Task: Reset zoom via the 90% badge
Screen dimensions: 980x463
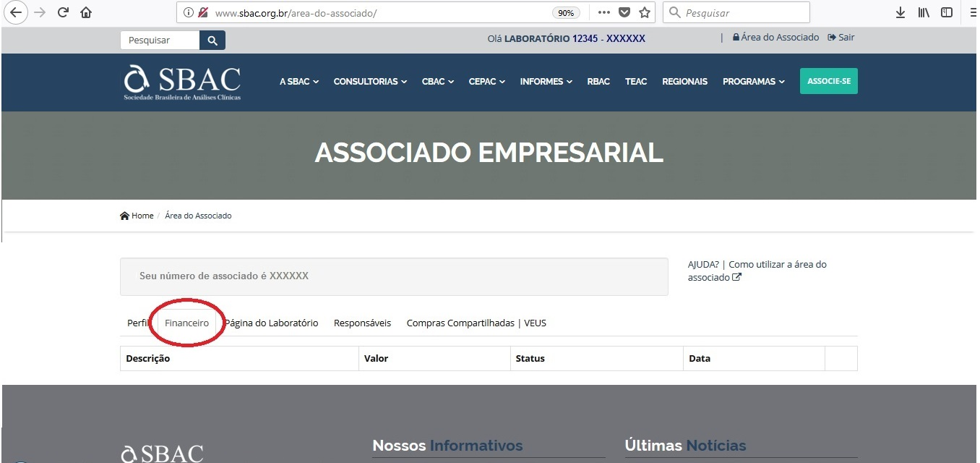Action: pyautogui.click(x=565, y=13)
